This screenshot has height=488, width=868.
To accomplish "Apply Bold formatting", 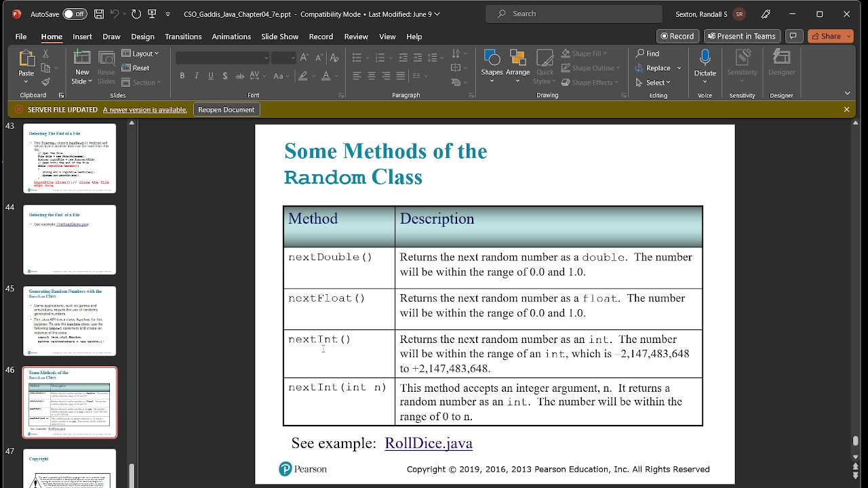I will coord(182,76).
